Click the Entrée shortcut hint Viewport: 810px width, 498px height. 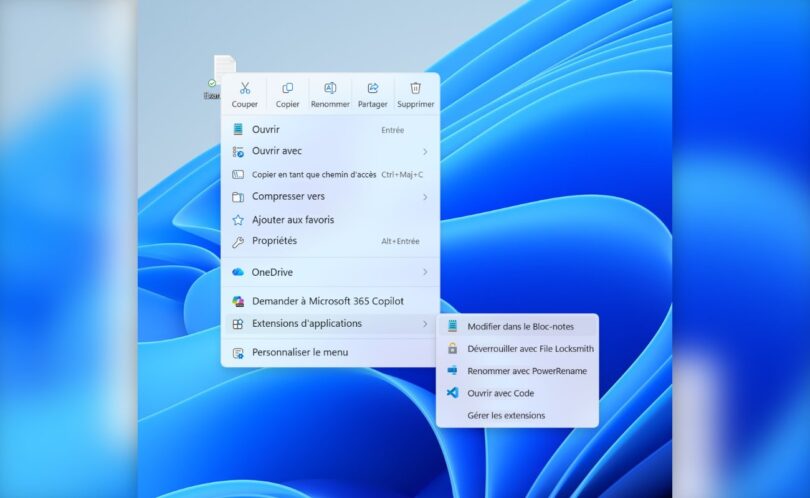[393, 130]
